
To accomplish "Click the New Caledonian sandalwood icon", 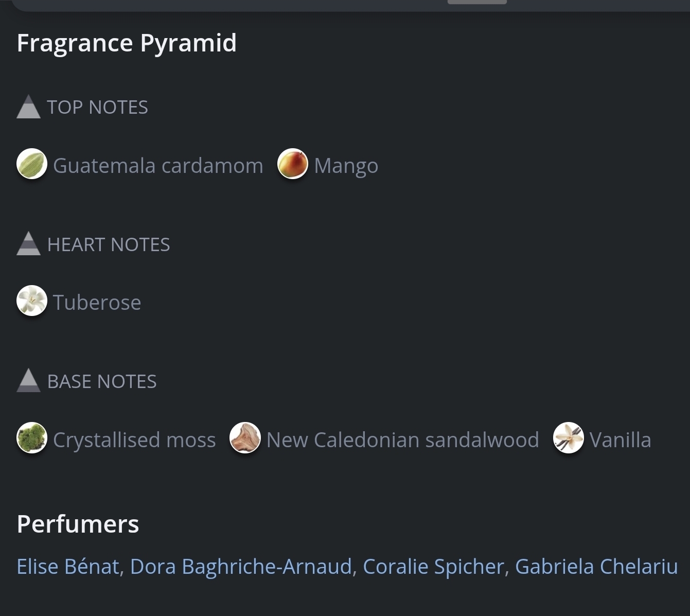I will coord(245,438).
